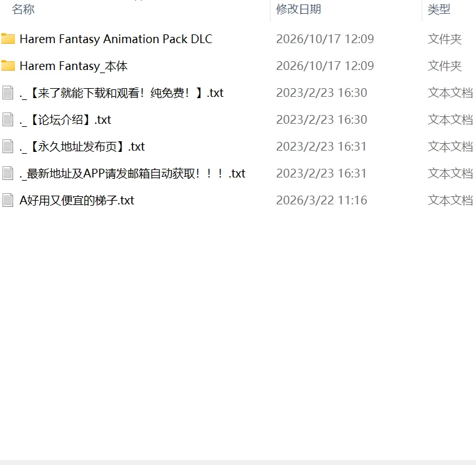
Task: Select the Harem Fantasy_本体 folder name
Action: 74,66
